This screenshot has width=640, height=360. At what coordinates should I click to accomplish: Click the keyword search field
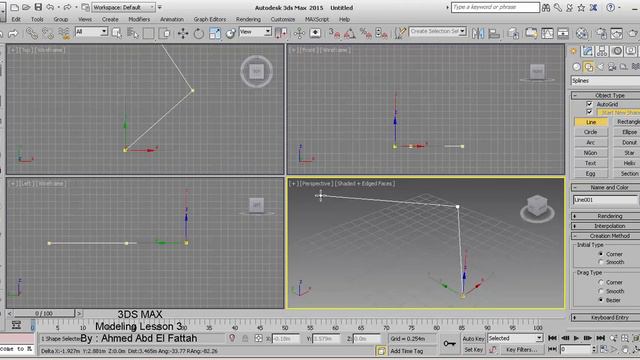point(495,7)
